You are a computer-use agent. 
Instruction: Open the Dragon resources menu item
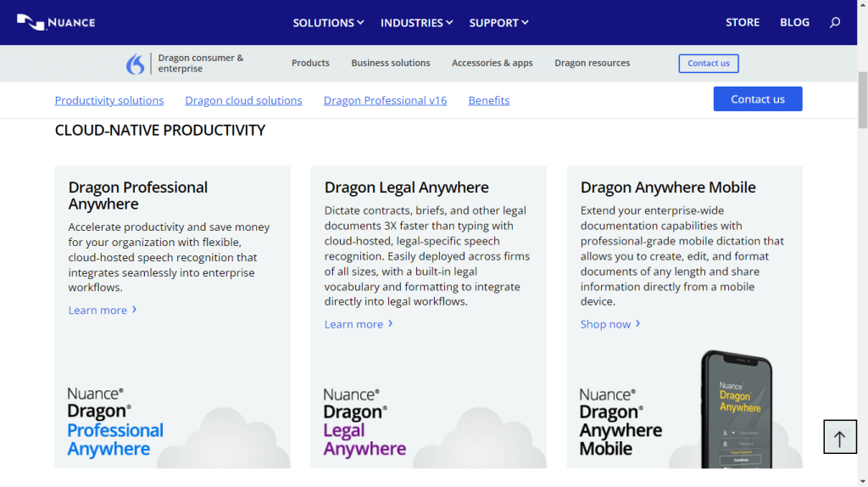(x=593, y=63)
